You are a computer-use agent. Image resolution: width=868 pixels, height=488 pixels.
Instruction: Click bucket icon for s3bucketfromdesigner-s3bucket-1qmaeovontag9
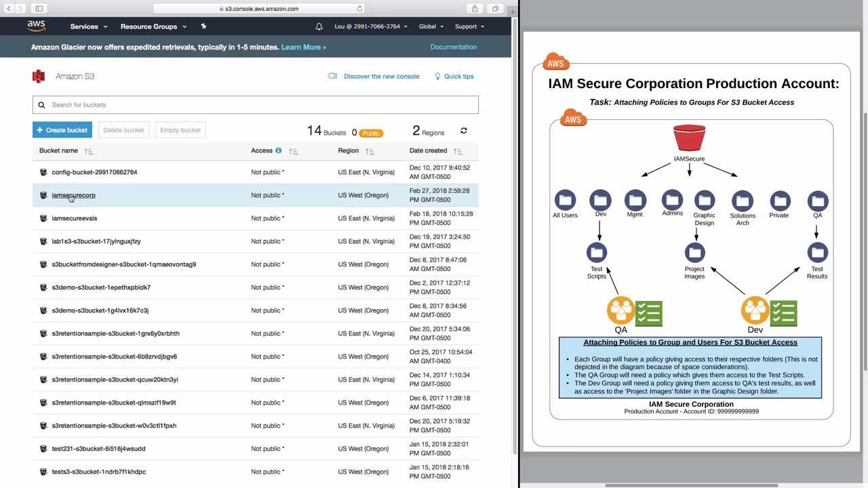(x=43, y=264)
